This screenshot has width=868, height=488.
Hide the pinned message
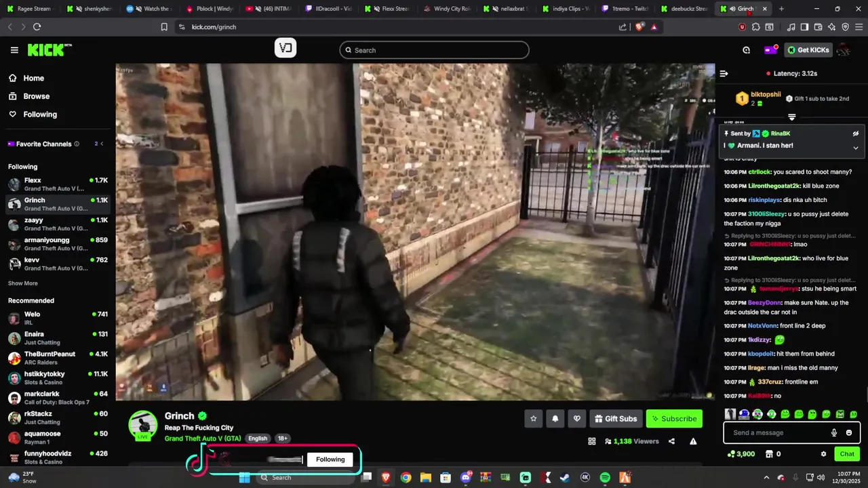tap(856, 134)
